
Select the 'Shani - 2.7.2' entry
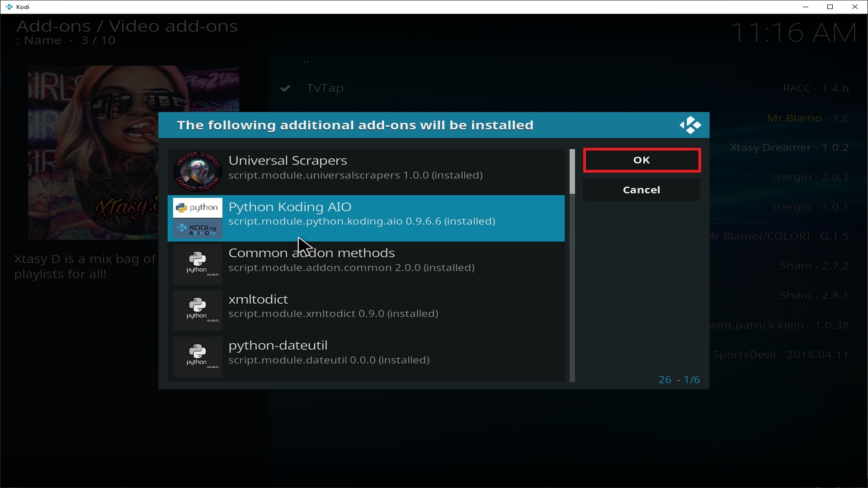[x=814, y=266]
